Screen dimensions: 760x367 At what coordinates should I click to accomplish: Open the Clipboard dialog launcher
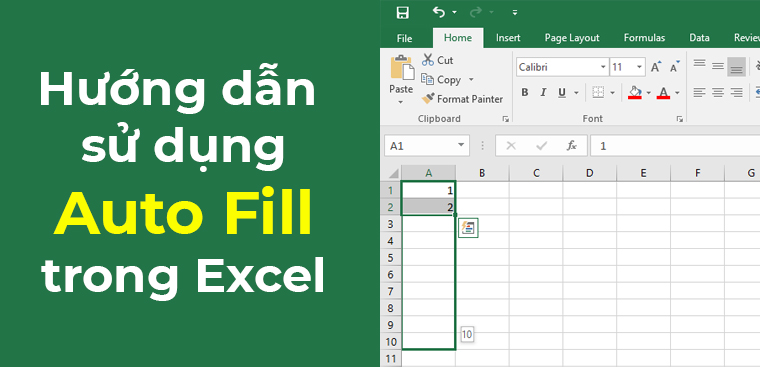506,119
